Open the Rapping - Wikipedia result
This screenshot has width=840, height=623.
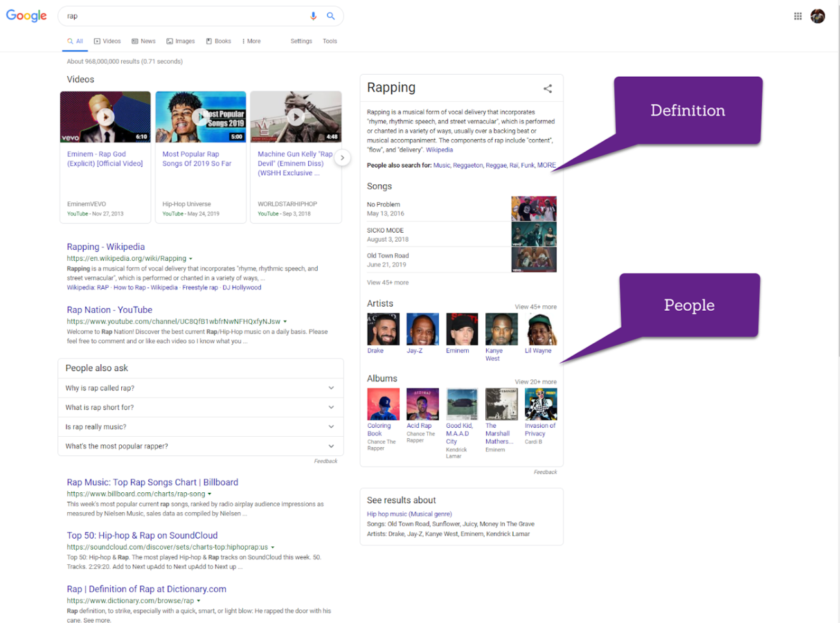106,246
